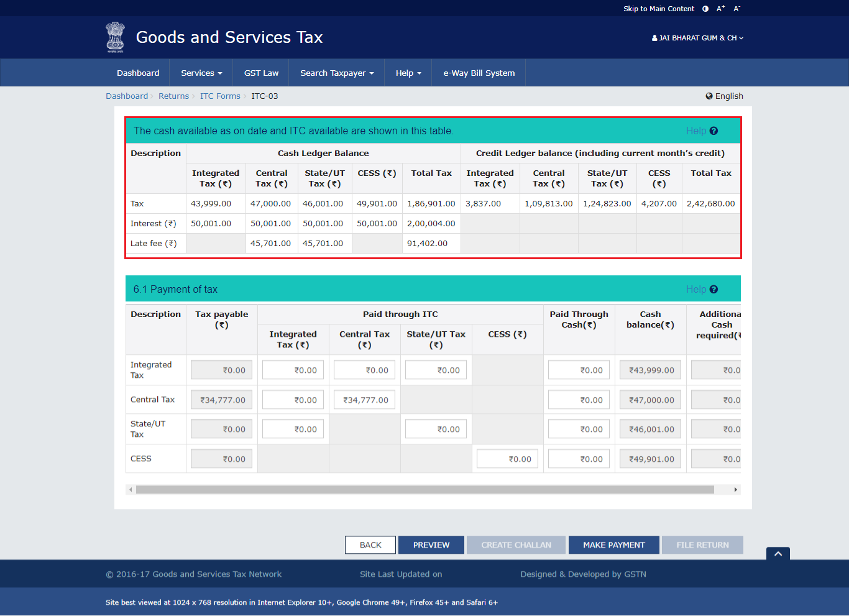Click cash ledger total tax 1,86,901.00
Image resolution: width=849 pixels, height=616 pixels.
click(x=431, y=204)
